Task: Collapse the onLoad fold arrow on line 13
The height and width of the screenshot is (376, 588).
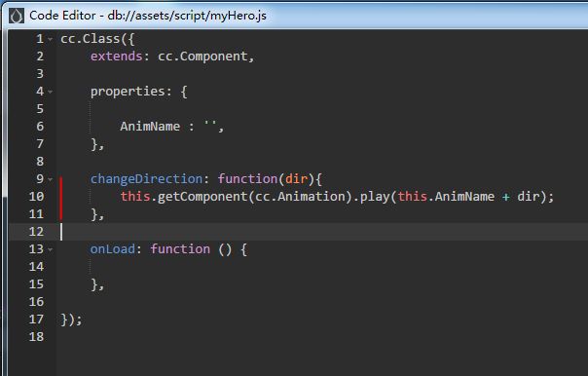Action: (x=51, y=249)
